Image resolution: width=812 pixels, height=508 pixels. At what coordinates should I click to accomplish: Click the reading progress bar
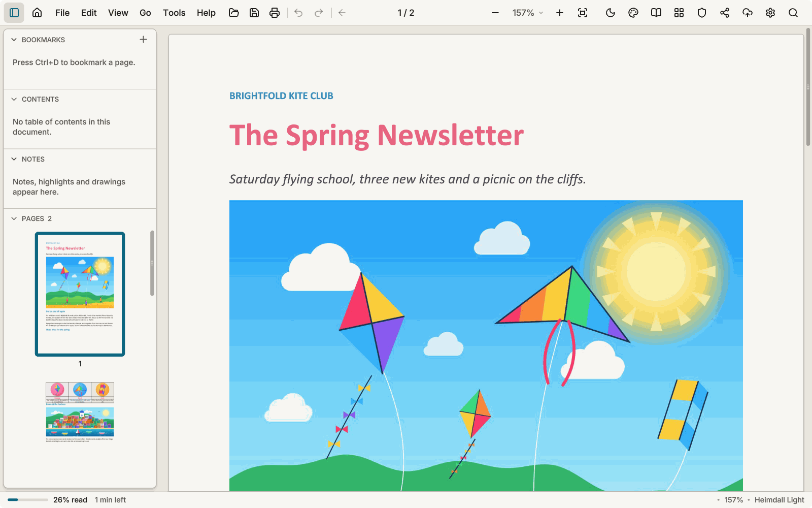tap(28, 500)
